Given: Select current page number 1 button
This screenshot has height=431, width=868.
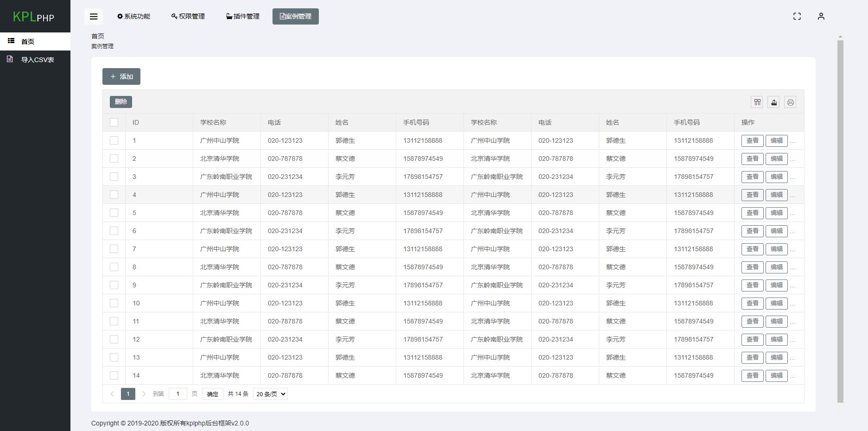Looking at the screenshot, I should [x=128, y=394].
